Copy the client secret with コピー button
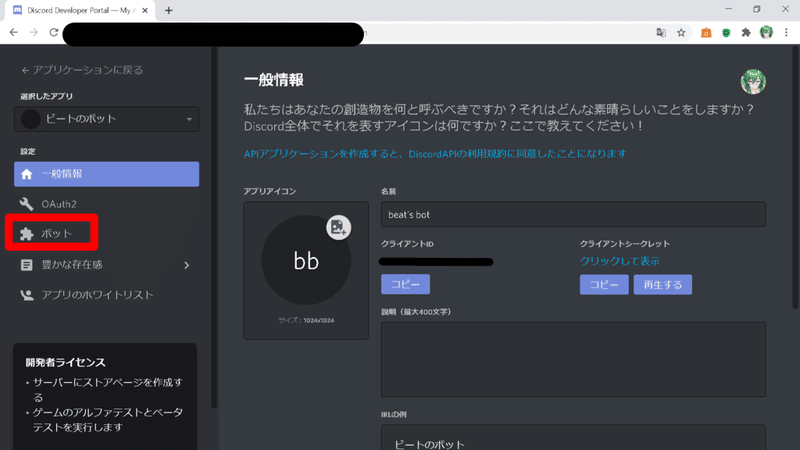The height and width of the screenshot is (450, 800). coord(604,285)
